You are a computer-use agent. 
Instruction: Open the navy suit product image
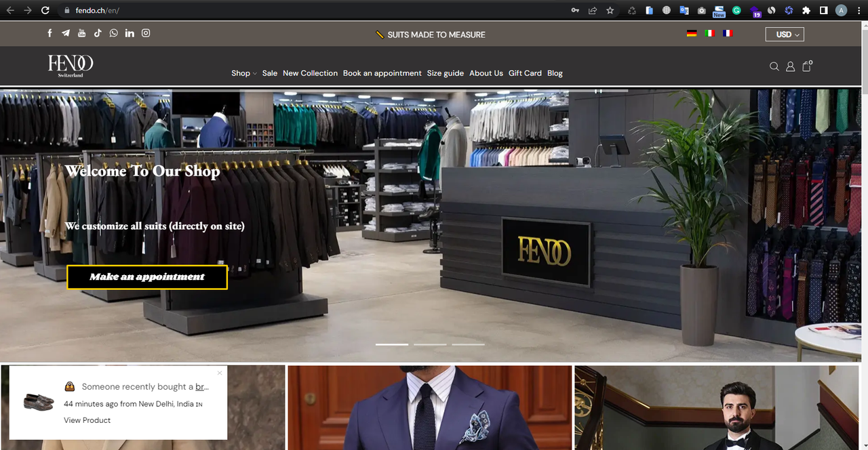pos(430,407)
